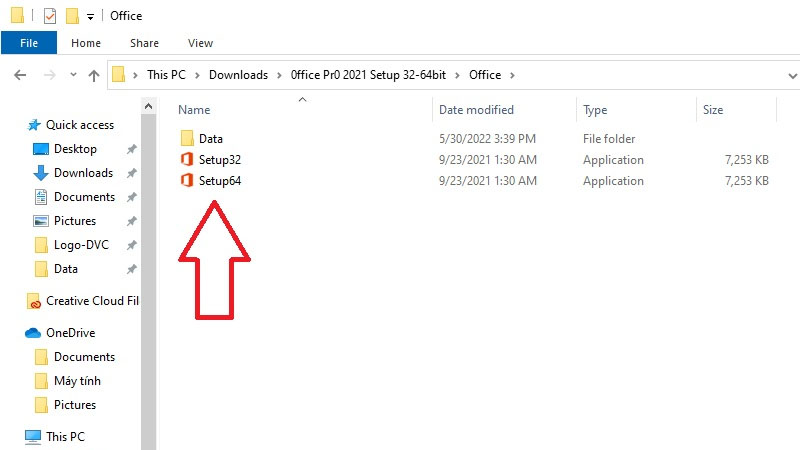Sort files by Date modified column
The width and height of the screenshot is (800, 450).
coord(476,110)
